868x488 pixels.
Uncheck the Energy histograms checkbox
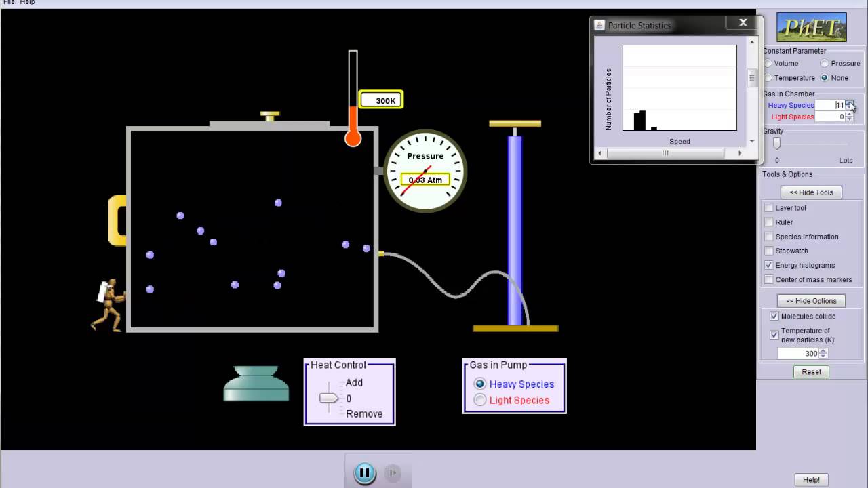pyautogui.click(x=769, y=265)
